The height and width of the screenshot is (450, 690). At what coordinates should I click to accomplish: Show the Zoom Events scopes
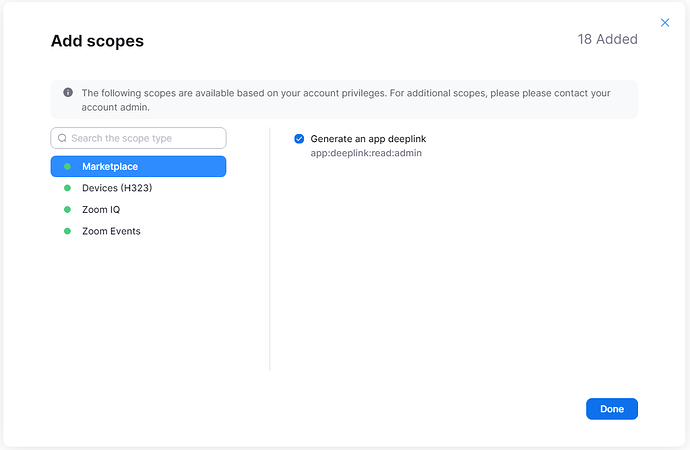(111, 231)
